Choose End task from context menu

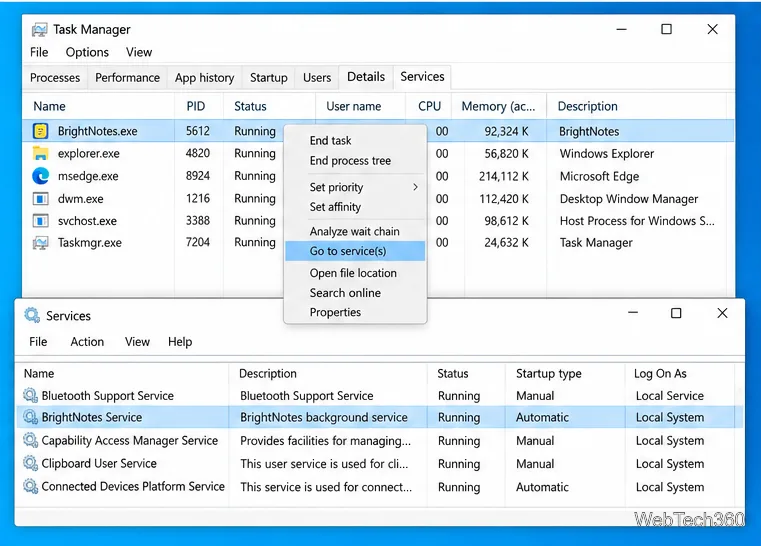tap(331, 141)
